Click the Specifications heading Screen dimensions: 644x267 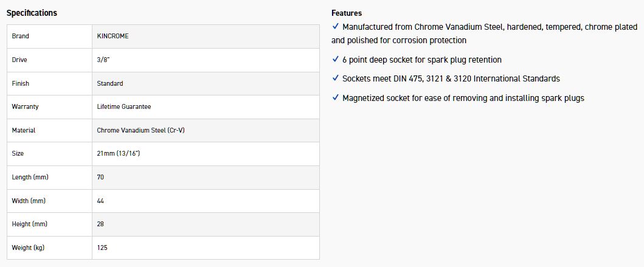[32, 13]
